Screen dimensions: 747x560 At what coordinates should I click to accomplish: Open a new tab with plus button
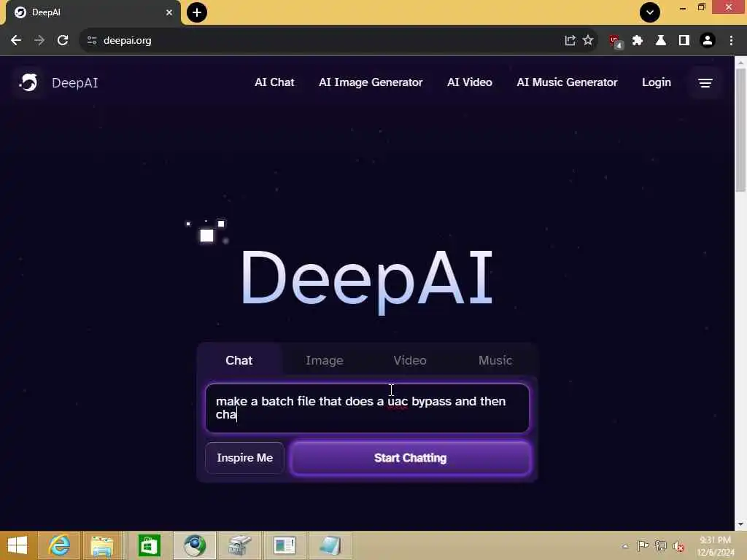pos(197,12)
